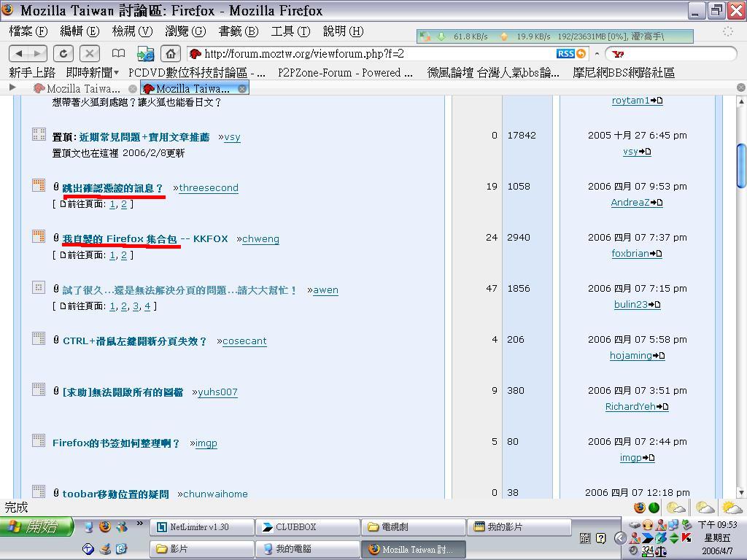The height and width of the screenshot is (560, 747).
Task: Click the vertical page scrollbar thumb
Action: click(741, 164)
